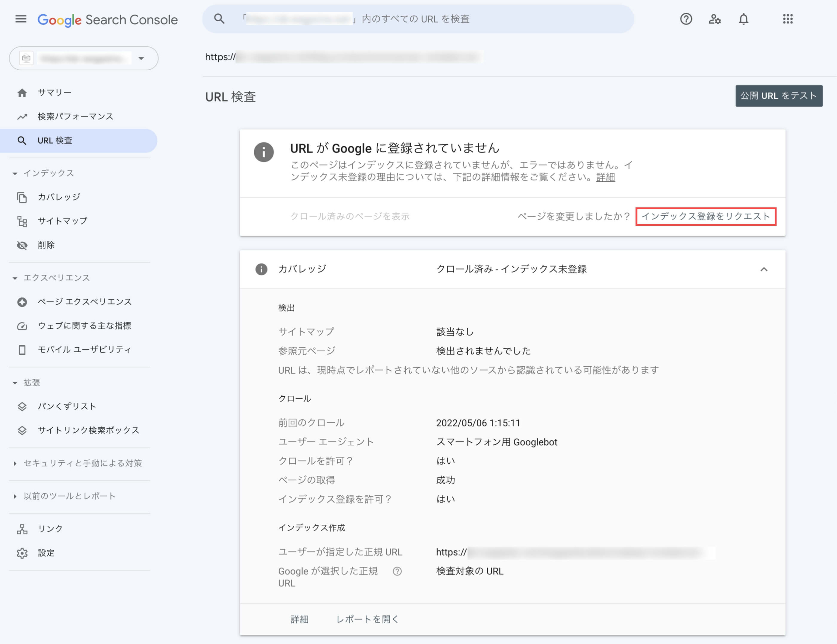The image size is (837, 644).
Task: Click the URL が Google に登録されていません heading
Action: [394, 148]
